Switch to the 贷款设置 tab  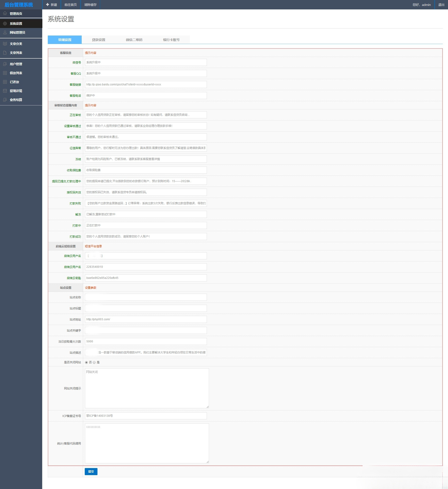99,40
